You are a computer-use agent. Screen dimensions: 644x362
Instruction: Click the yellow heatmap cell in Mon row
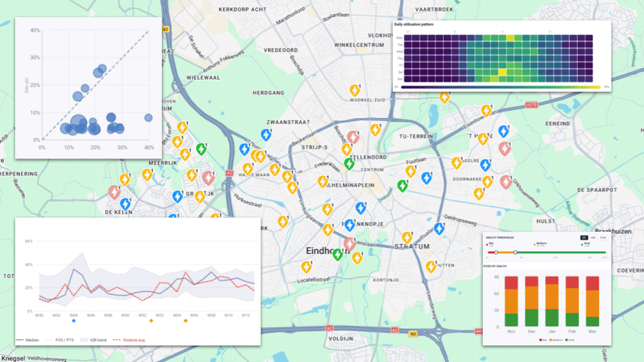(510, 38)
